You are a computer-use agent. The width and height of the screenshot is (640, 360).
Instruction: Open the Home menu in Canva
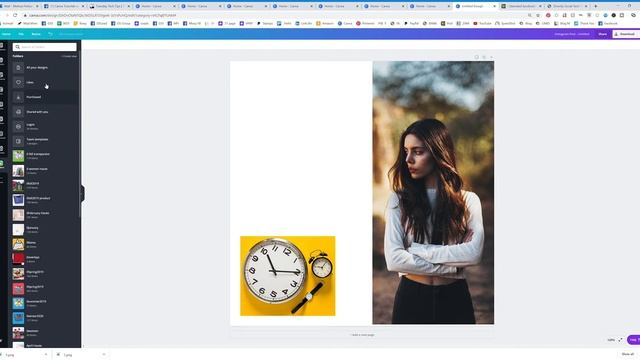6,34
